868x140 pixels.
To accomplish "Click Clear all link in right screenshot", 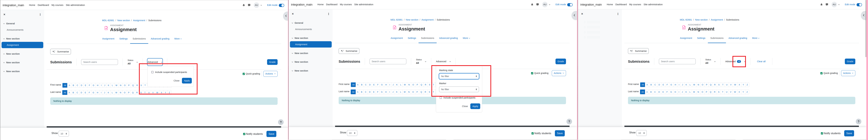I will (x=761, y=61).
